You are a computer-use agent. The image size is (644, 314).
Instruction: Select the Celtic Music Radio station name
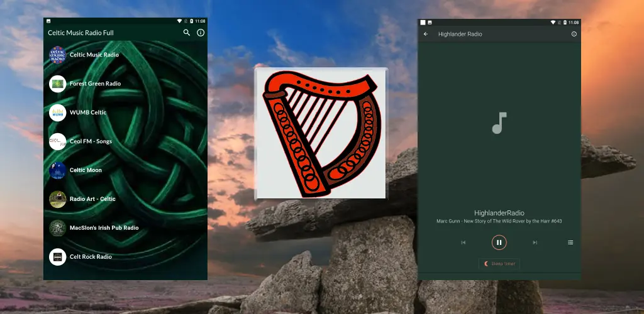tap(94, 55)
